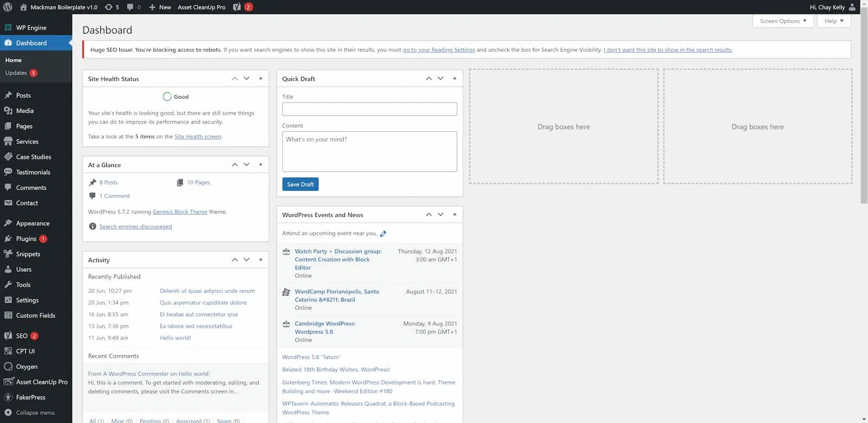Open the 1 Comment link

pyautogui.click(x=114, y=196)
